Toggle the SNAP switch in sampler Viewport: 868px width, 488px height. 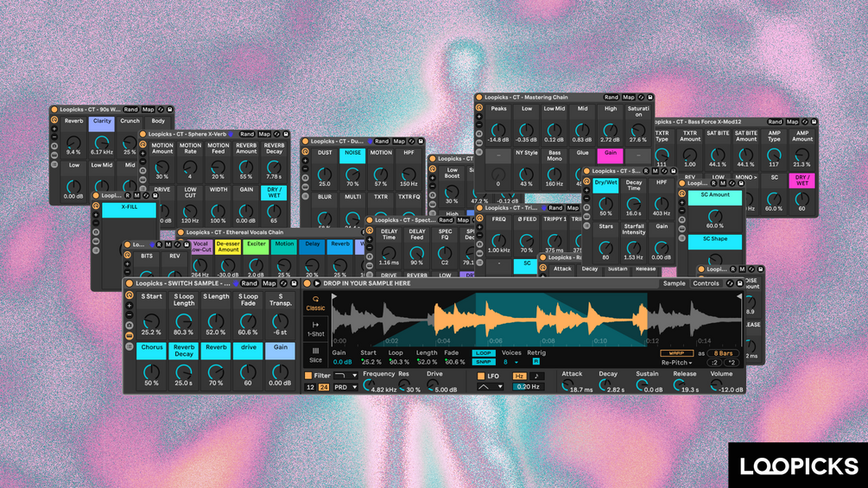point(484,362)
